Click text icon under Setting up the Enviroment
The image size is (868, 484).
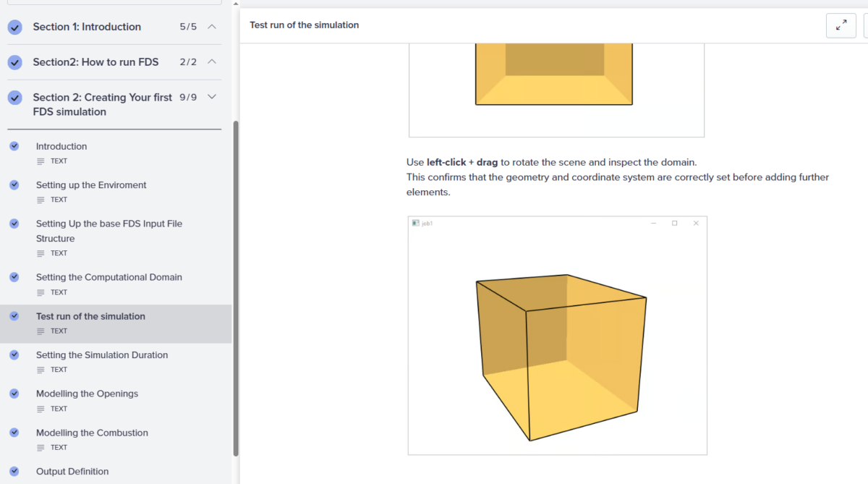click(x=41, y=200)
